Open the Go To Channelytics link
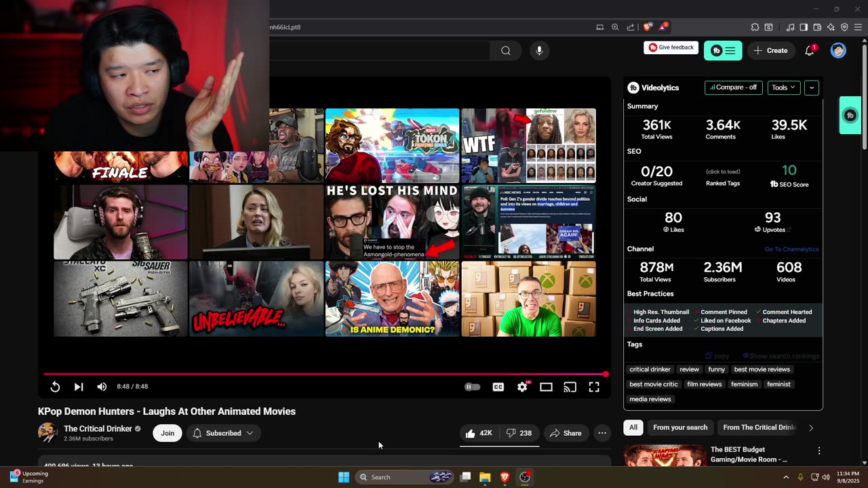Screen dimensions: 868x488 pyautogui.click(x=791, y=249)
